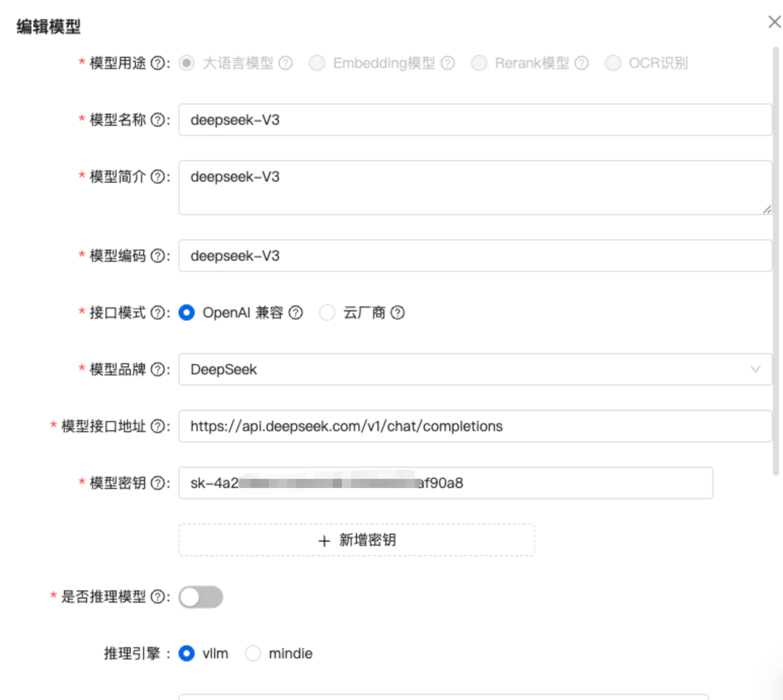Select 大语言模型 radio option
This screenshot has height=700, width=783.
(x=187, y=63)
